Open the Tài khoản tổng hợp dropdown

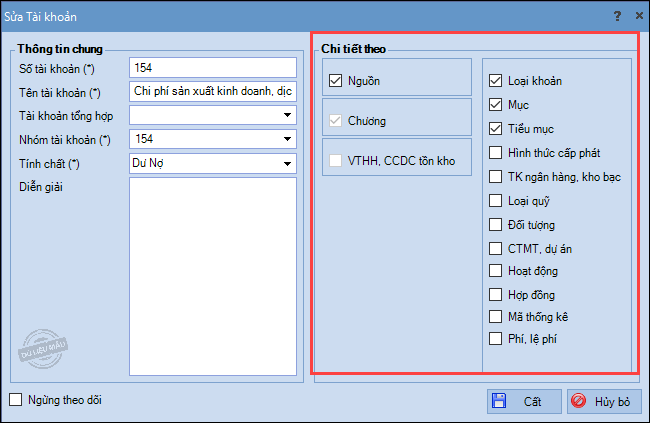[x=287, y=115]
